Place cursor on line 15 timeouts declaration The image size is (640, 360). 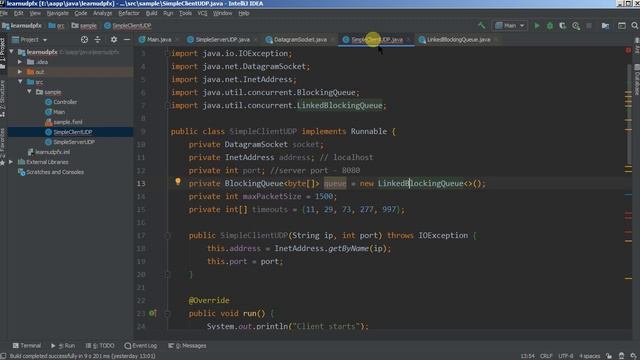click(x=296, y=209)
